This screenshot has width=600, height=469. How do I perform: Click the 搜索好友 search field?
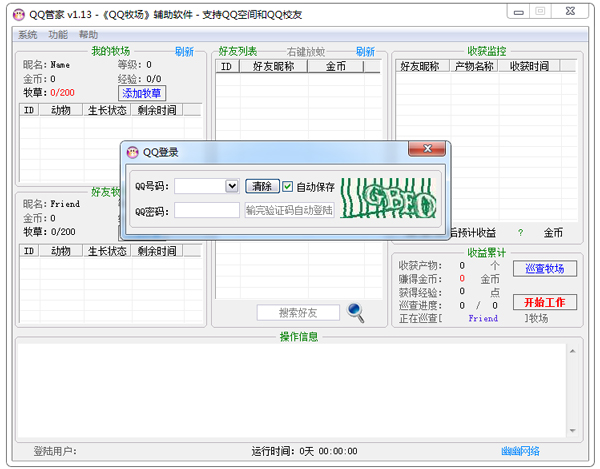(x=298, y=313)
